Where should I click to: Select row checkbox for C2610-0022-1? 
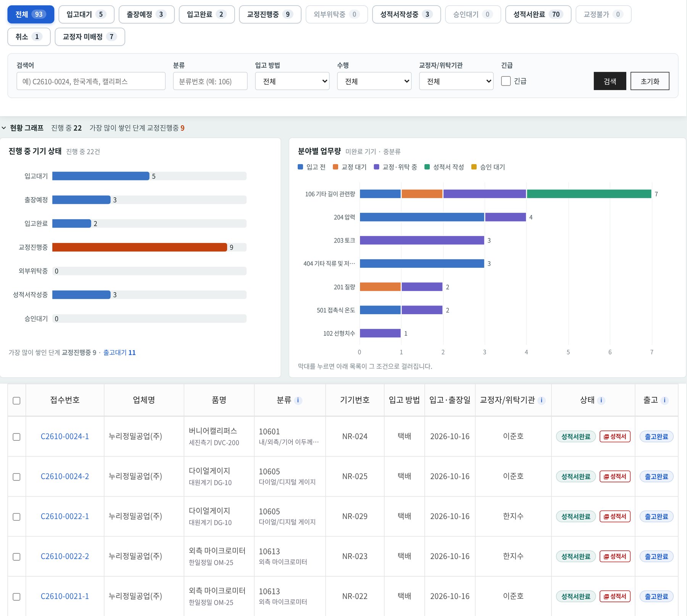16,517
